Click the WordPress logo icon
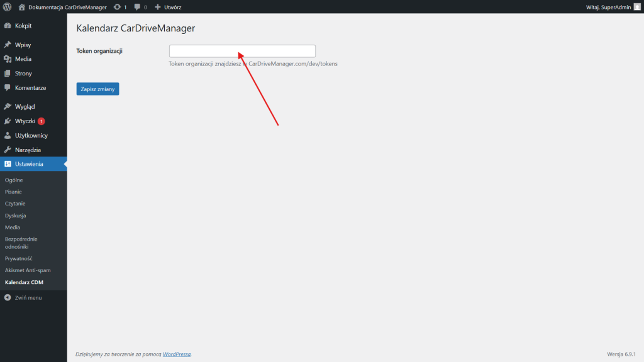 pos(8,7)
